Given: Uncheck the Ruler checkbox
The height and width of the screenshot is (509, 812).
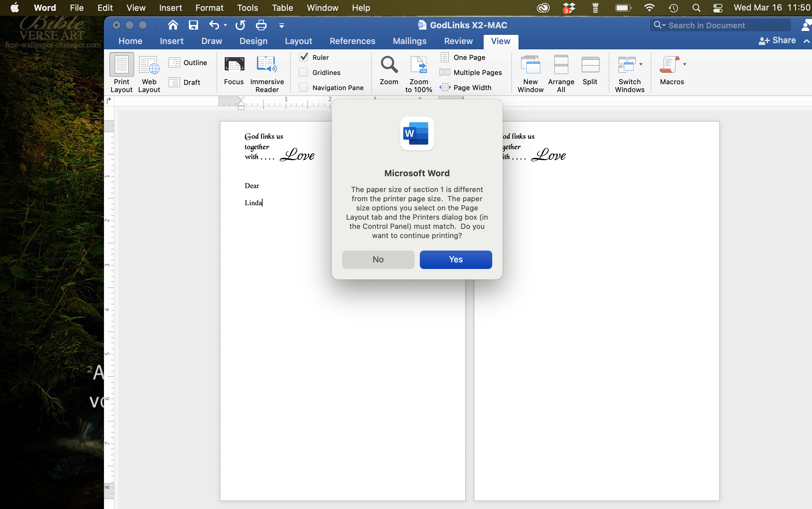Looking at the screenshot, I should [304, 57].
